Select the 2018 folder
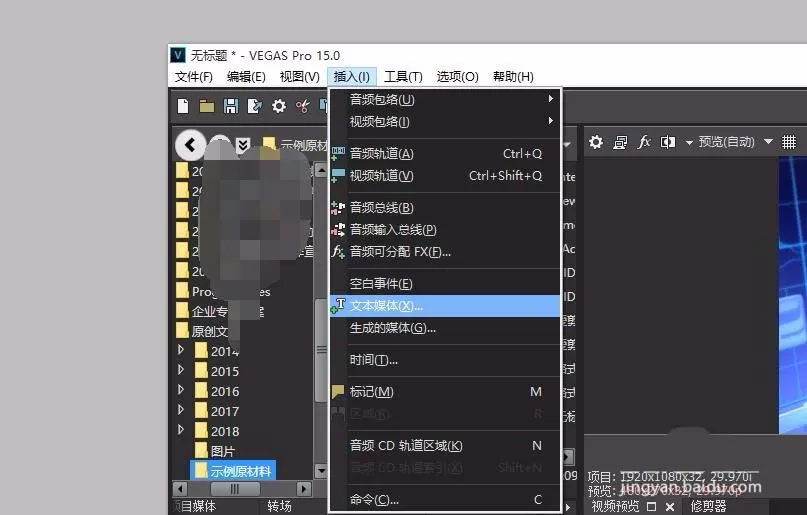This screenshot has height=515, width=807. 217,431
